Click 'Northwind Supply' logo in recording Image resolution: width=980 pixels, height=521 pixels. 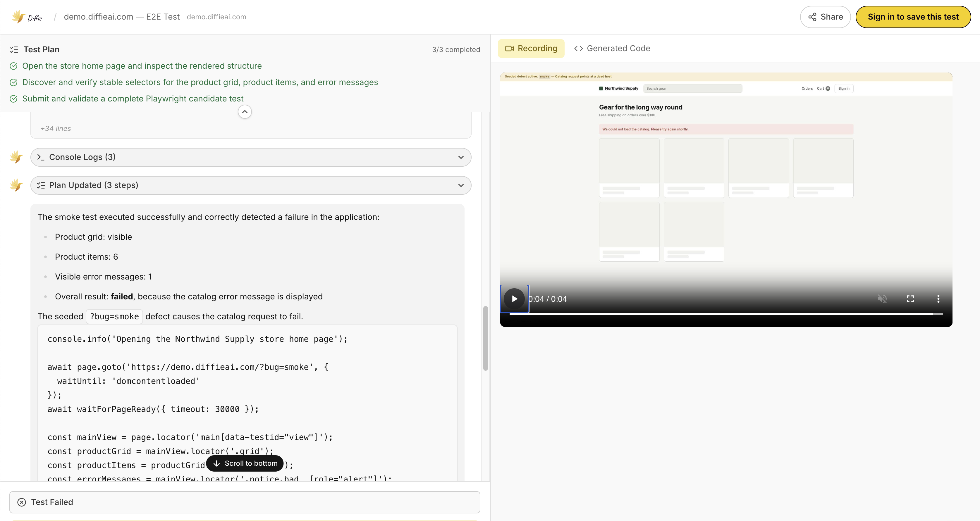[619, 88]
